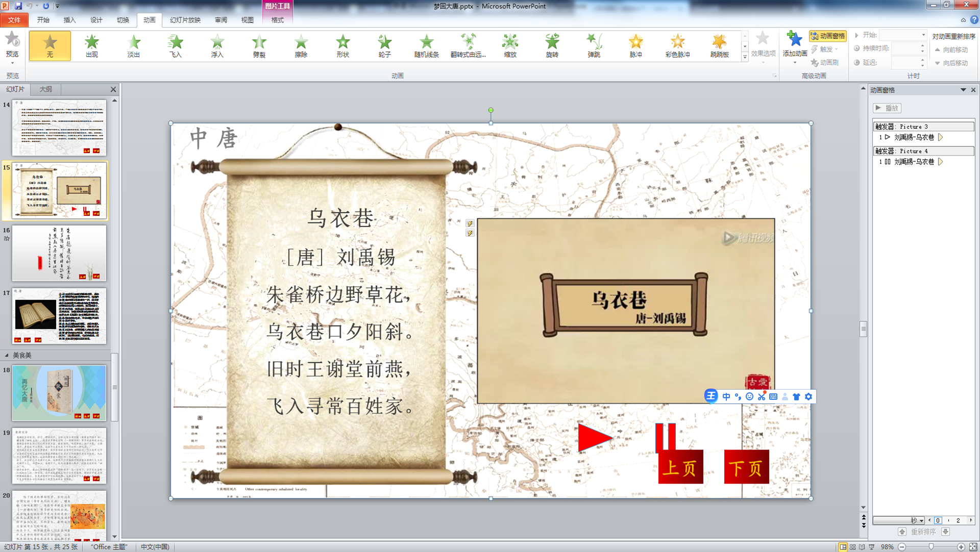Switch to slide sorter view icon
The image size is (980, 552).
point(853,547)
